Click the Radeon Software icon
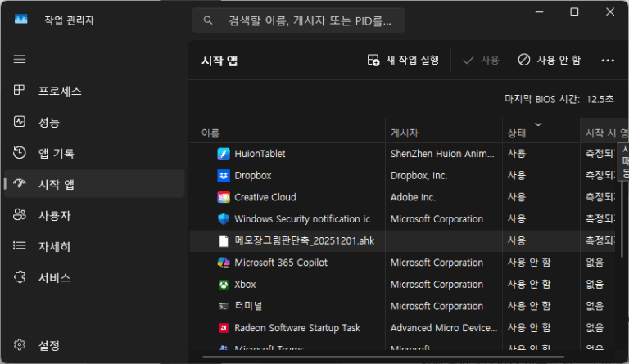Viewport: 629px width, 364px height. point(223,328)
